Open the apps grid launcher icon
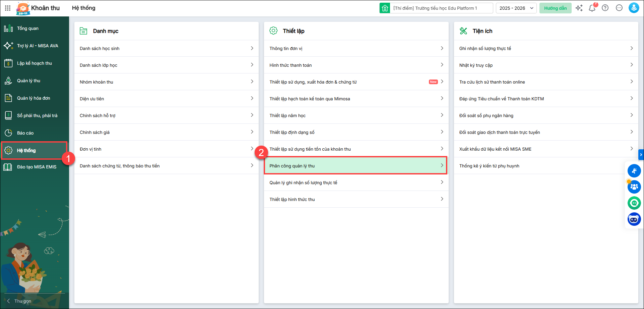This screenshot has height=309, width=644. click(x=8, y=8)
